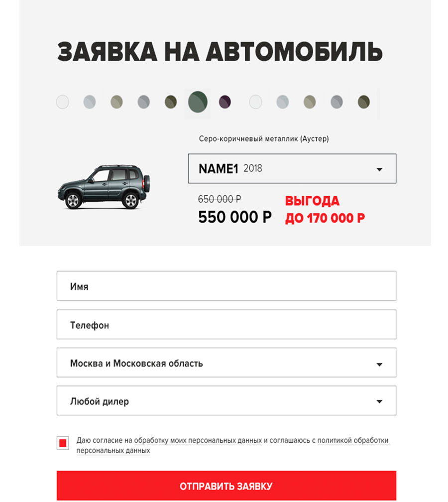Focus the Телефон input field
448x502 pixels.
(226, 324)
